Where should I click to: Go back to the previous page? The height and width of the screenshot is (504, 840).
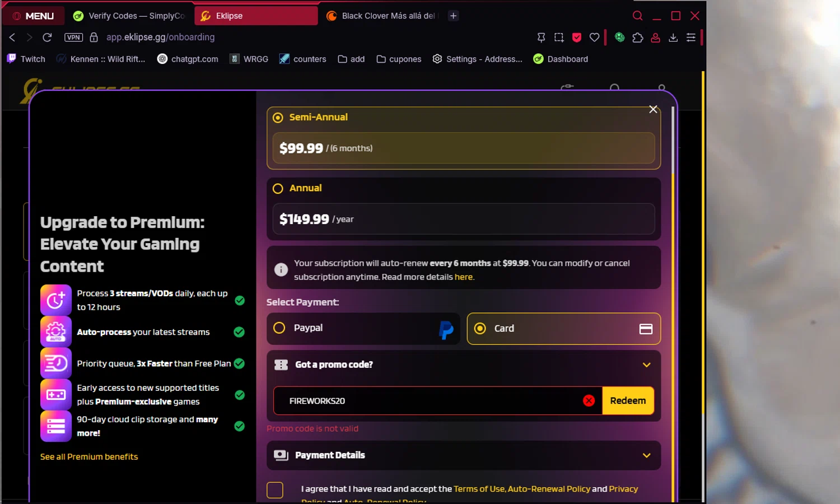point(12,37)
